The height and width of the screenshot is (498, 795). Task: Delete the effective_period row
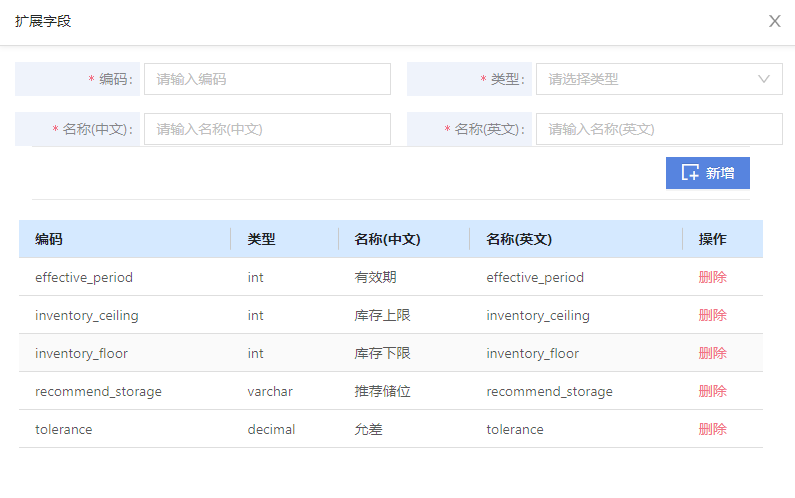click(712, 277)
